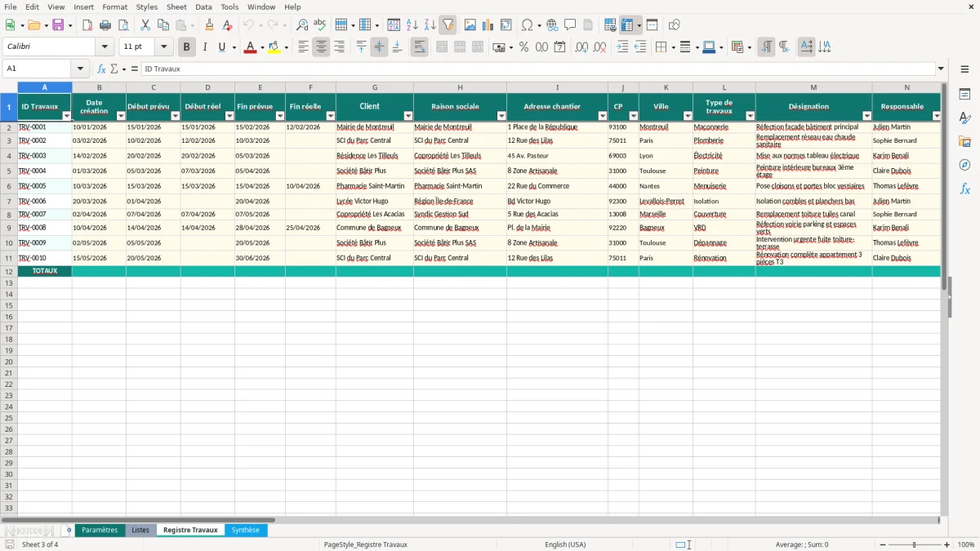
Task: Open the Function Wizard in formula bar
Action: coord(101,69)
